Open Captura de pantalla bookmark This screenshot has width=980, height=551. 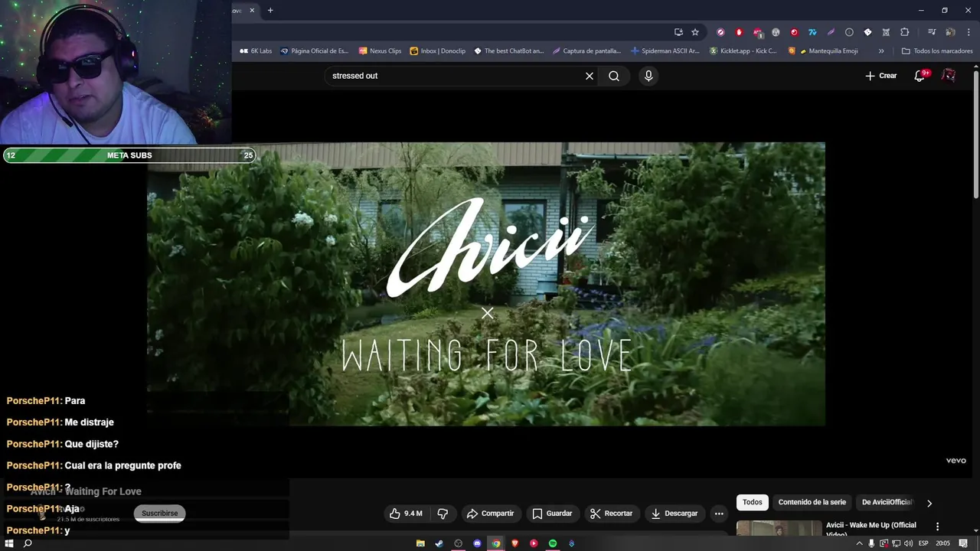point(586,51)
